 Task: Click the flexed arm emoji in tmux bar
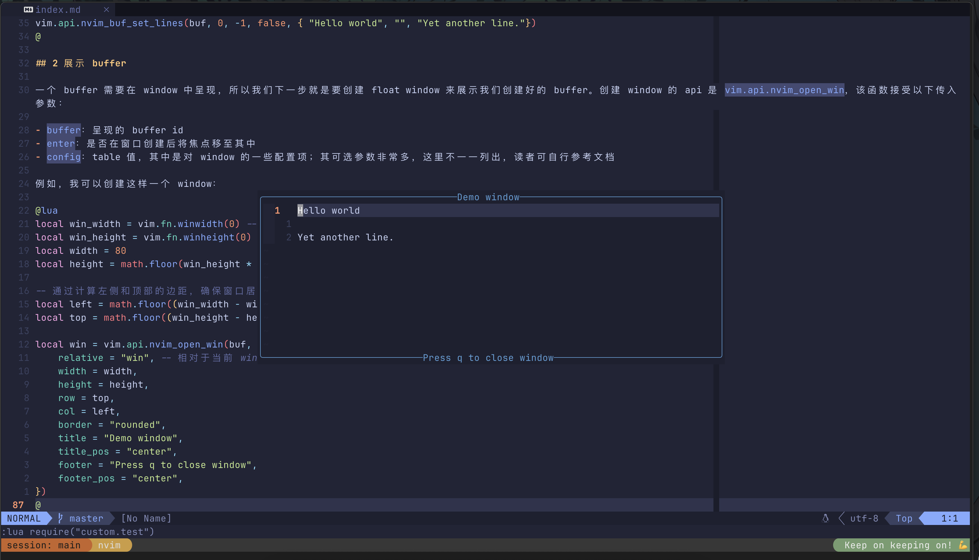[963, 545]
